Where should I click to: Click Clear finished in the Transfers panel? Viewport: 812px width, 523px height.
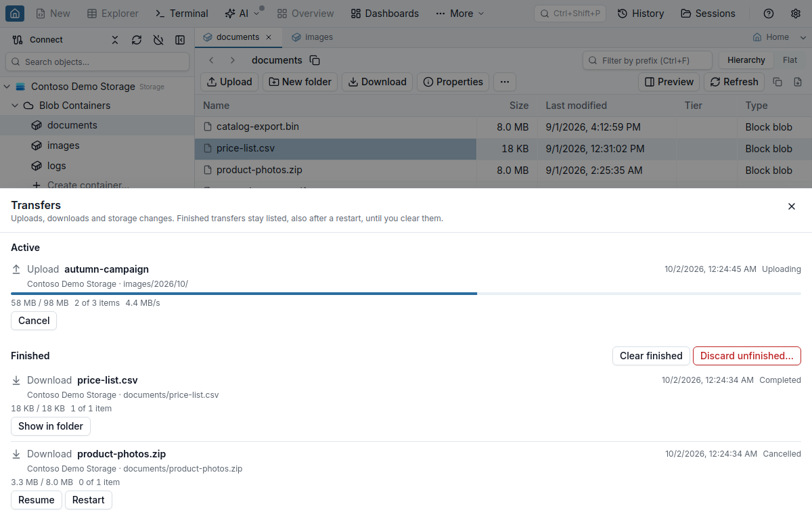651,356
